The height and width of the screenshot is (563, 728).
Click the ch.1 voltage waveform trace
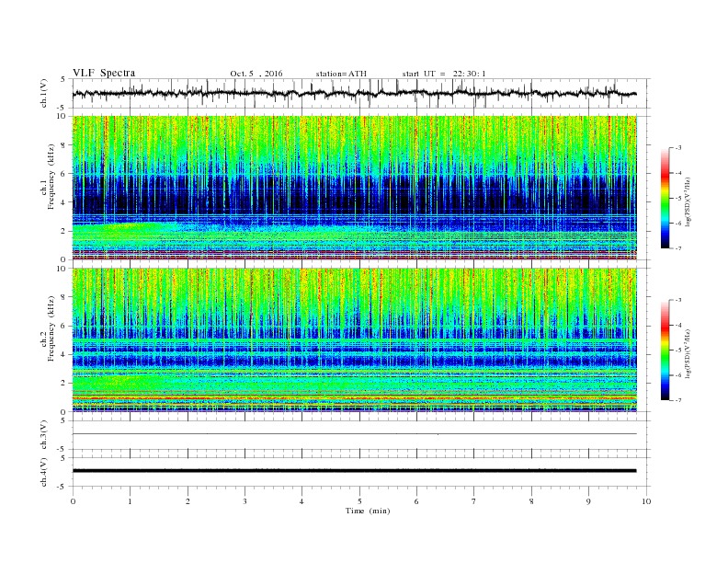tap(354, 93)
